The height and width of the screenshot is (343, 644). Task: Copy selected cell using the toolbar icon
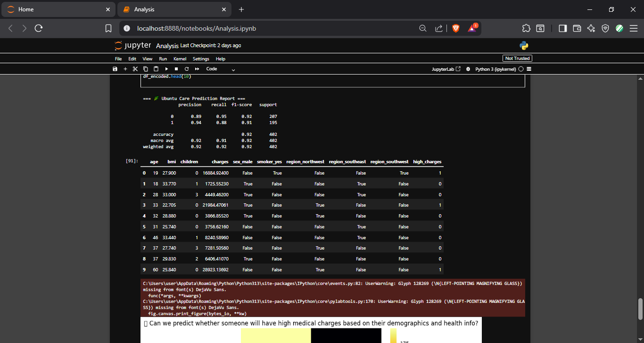(x=145, y=69)
